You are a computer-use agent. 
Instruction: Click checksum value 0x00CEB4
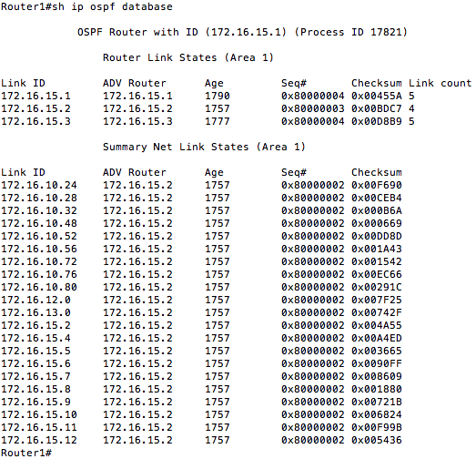377,198
